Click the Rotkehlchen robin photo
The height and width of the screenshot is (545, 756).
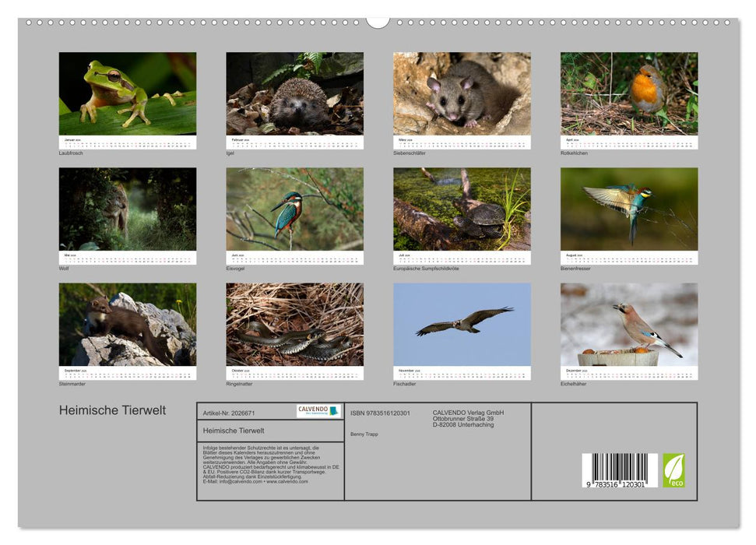(x=629, y=91)
